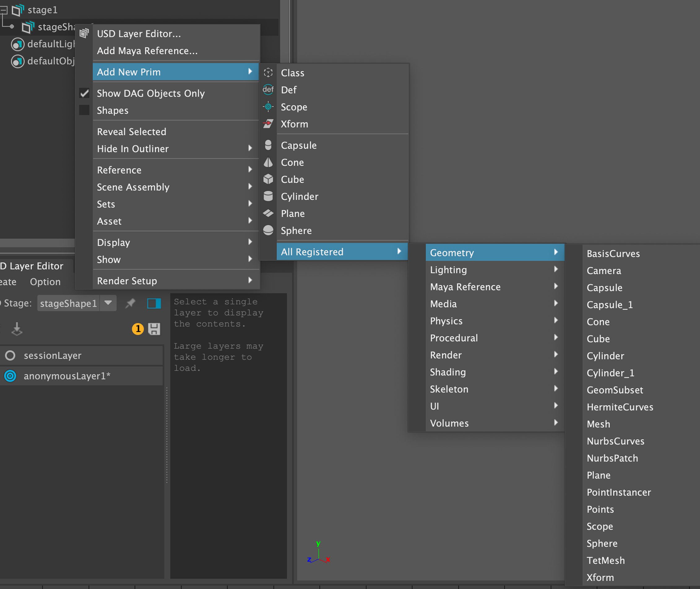Select Mesh from the Geometry list
This screenshot has width=700, height=589.
(x=598, y=424)
